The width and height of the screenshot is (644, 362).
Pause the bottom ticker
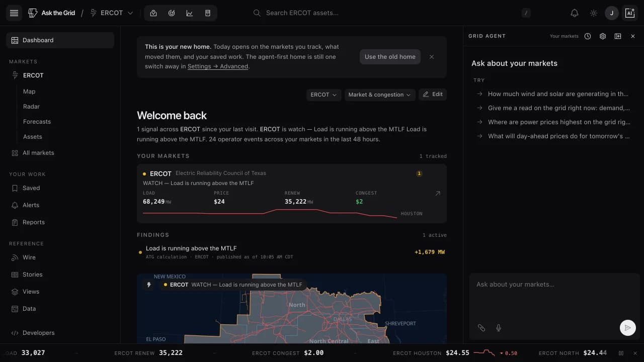pyautogui.click(x=621, y=353)
